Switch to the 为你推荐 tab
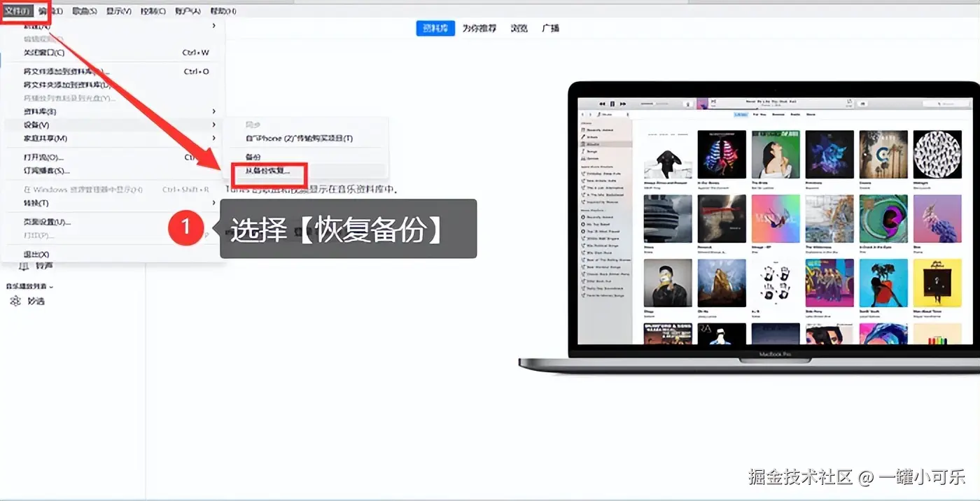Screen dimensions: 980x501 pos(479,28)
